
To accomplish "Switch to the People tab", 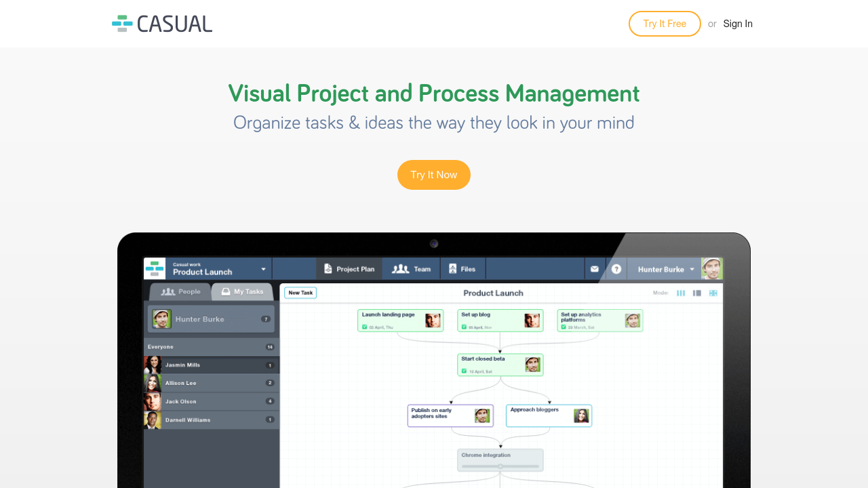I will (x=180, y=291).
